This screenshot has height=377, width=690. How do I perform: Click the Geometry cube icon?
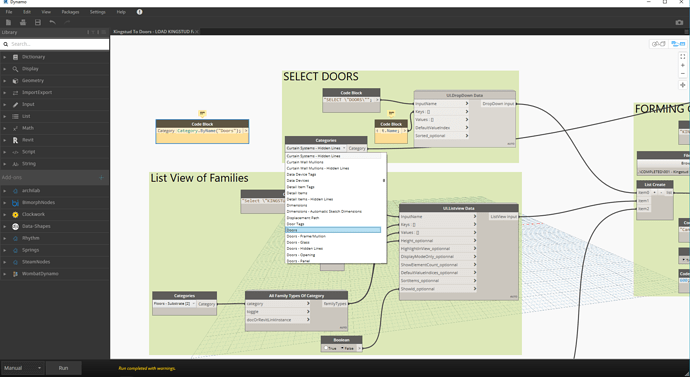pos(15,81)
